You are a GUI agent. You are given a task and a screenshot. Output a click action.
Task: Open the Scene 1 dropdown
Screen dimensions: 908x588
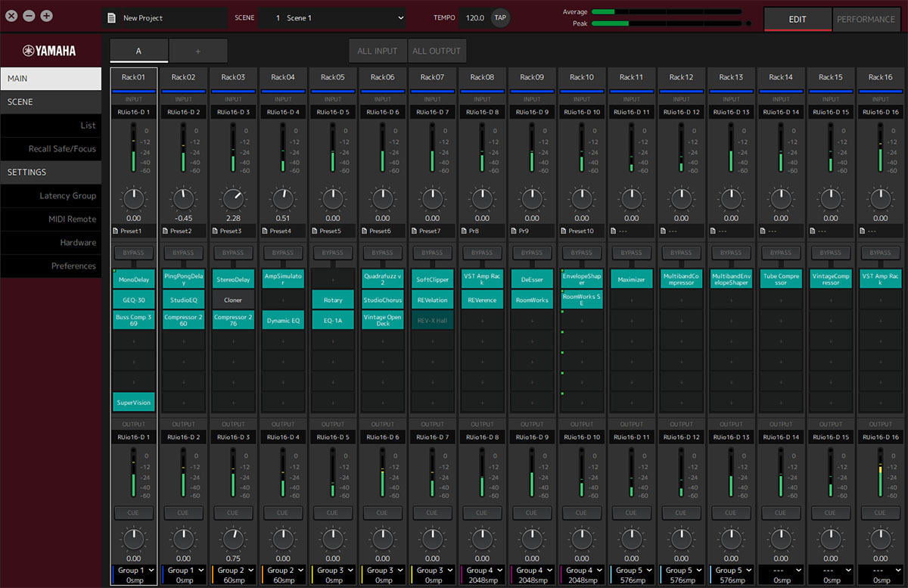[332, 18]
